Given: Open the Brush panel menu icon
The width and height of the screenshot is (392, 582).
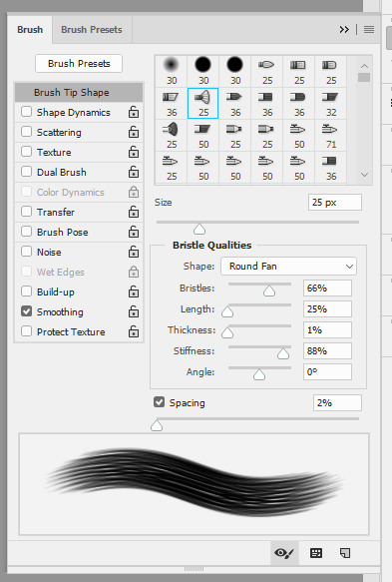Looking at the screenshot, I should tap(369, 29).
